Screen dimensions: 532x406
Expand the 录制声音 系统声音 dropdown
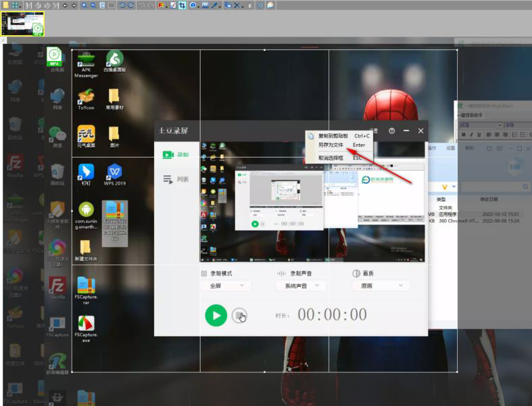tap(301, 286)
